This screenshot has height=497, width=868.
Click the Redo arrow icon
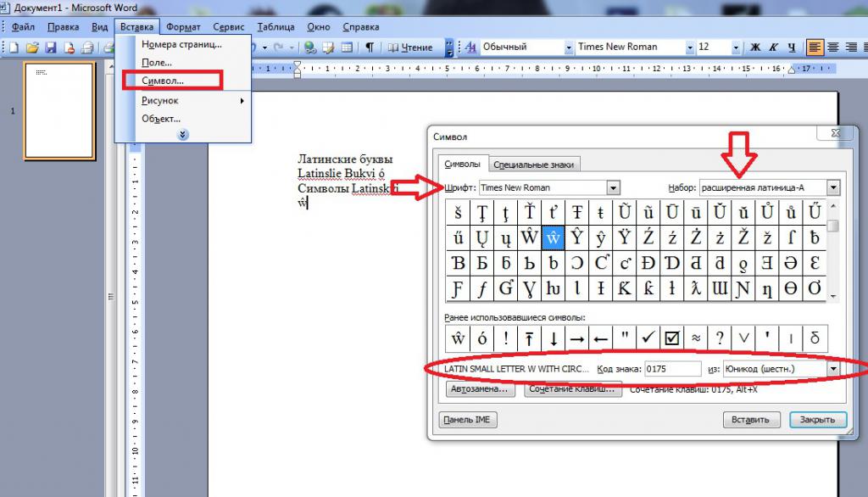(278, 47)
